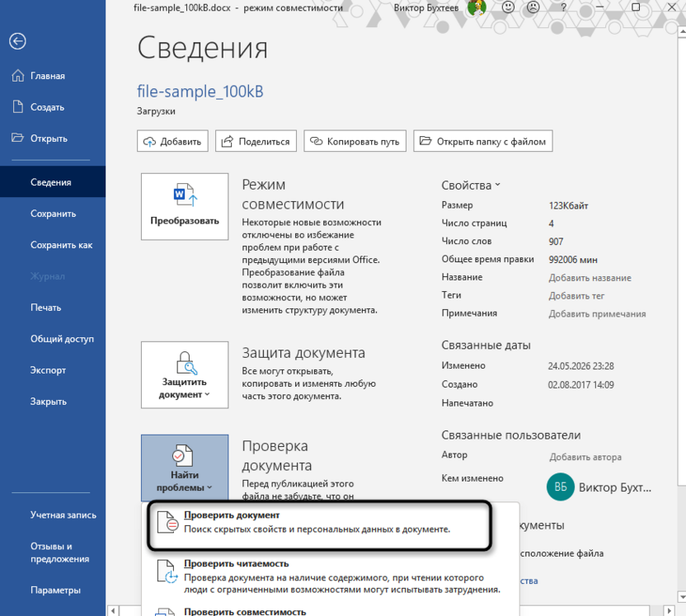This screenshot has height=616, width=686.
Task: Click the 907 word count value
Action: click(556, 242)
